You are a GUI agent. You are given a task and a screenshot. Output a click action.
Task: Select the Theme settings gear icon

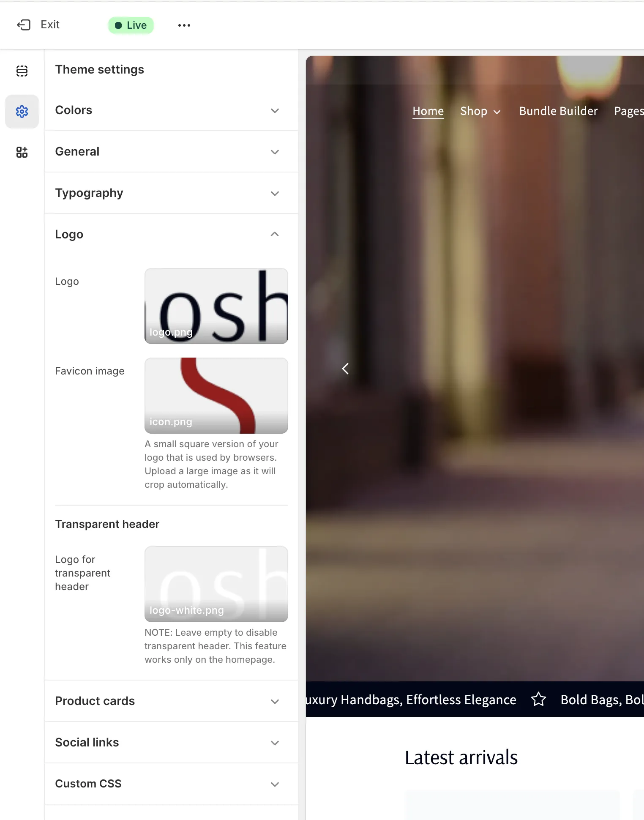tap(22, 112)
